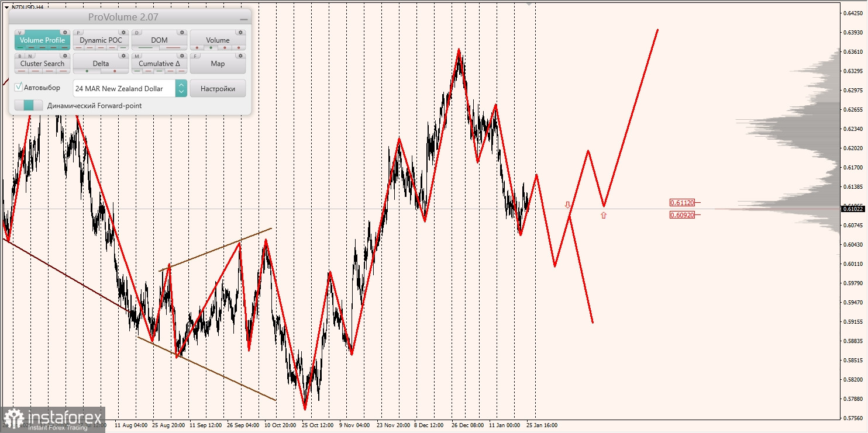
Task: Click N hotkey tag on Cluster Search
Action: pyautogui.click(x=30, y=56)
